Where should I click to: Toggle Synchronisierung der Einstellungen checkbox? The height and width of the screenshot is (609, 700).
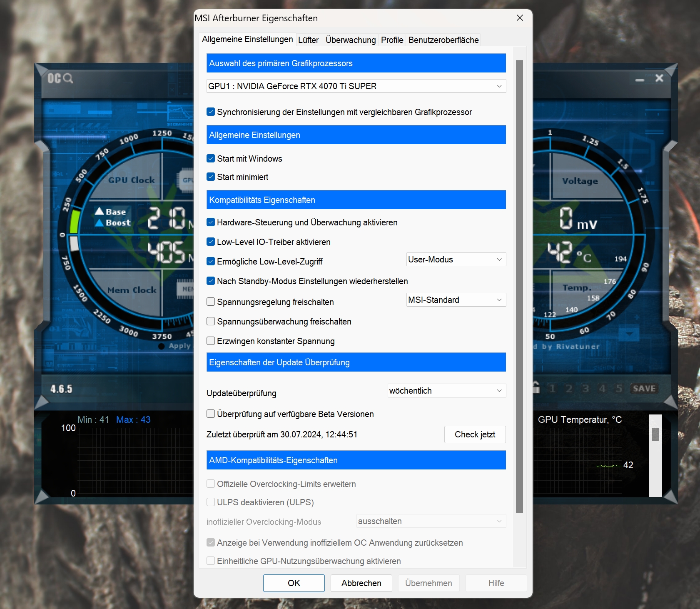[211, 112]
